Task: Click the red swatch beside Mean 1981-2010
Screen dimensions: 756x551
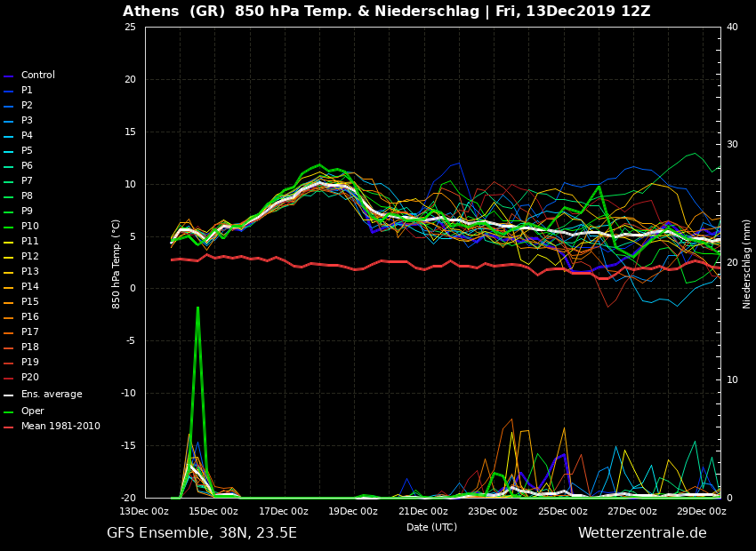Action: click(x=9, y=427)
